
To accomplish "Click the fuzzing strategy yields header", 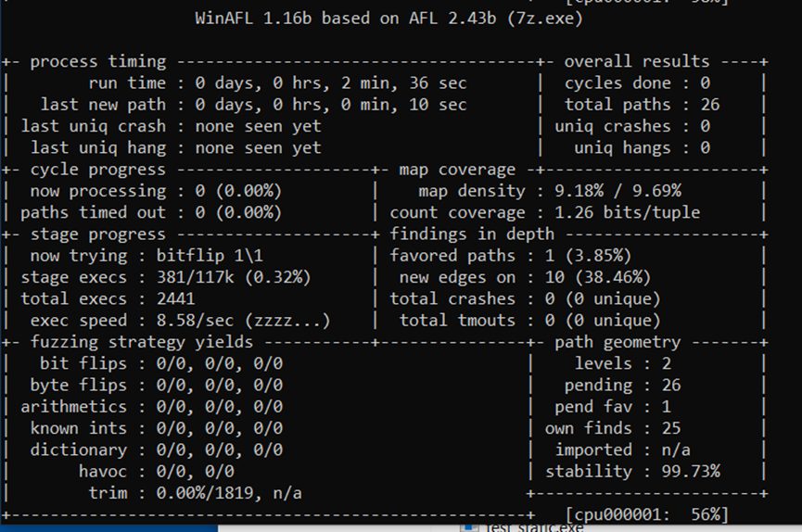I will coord(141,342).
